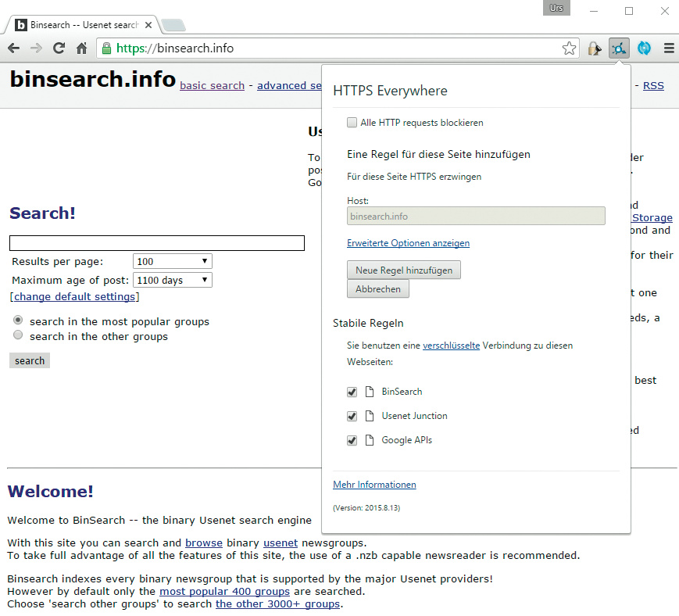Show 'Erweiterte Optionen anzeigen' options
The height and width of the screenshot is (616, 679).
[x=408, y=243]
